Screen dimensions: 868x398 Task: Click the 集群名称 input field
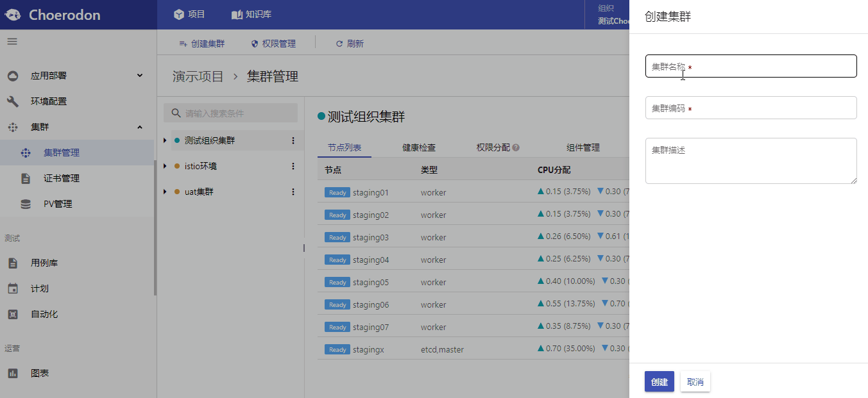[x=751, y=66]
